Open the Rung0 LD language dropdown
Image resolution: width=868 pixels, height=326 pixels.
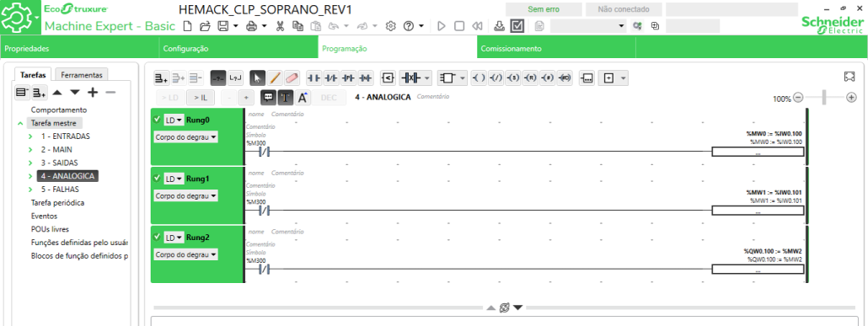[174, 120]
